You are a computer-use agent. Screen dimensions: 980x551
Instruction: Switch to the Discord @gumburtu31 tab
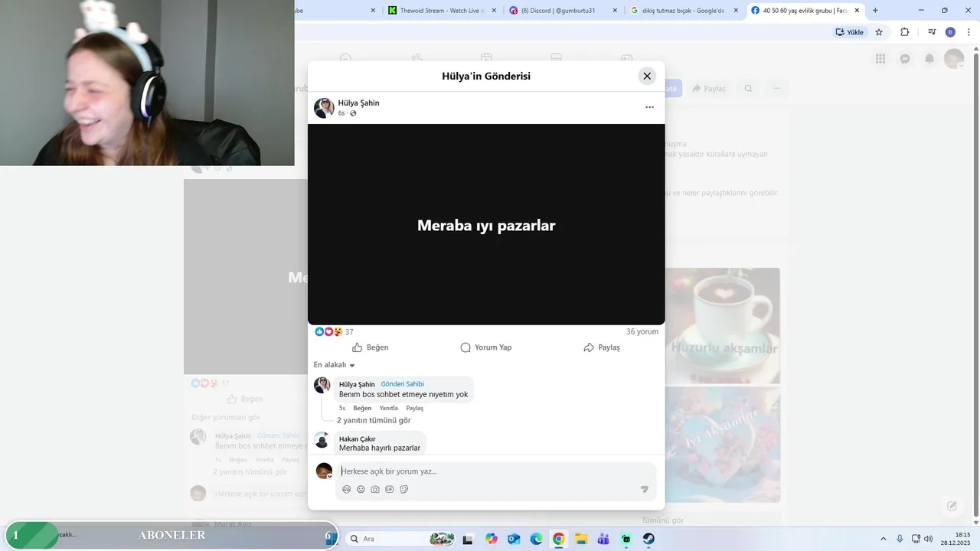563,11
